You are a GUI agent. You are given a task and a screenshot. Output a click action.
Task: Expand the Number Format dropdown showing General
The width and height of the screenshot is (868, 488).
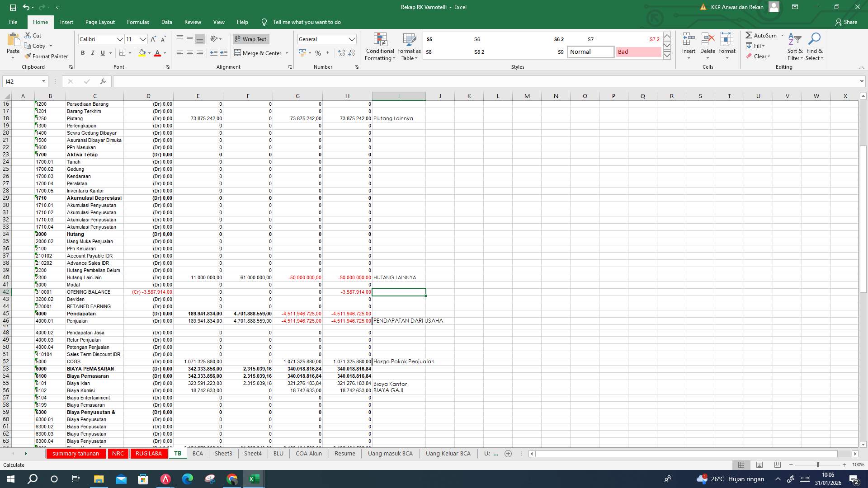pos(352,39)
